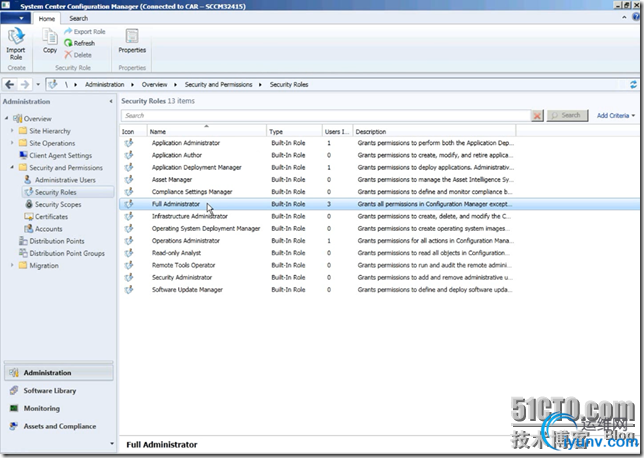
Task: Click Administration in the breadcrumb
Action: tap(104, 85)
